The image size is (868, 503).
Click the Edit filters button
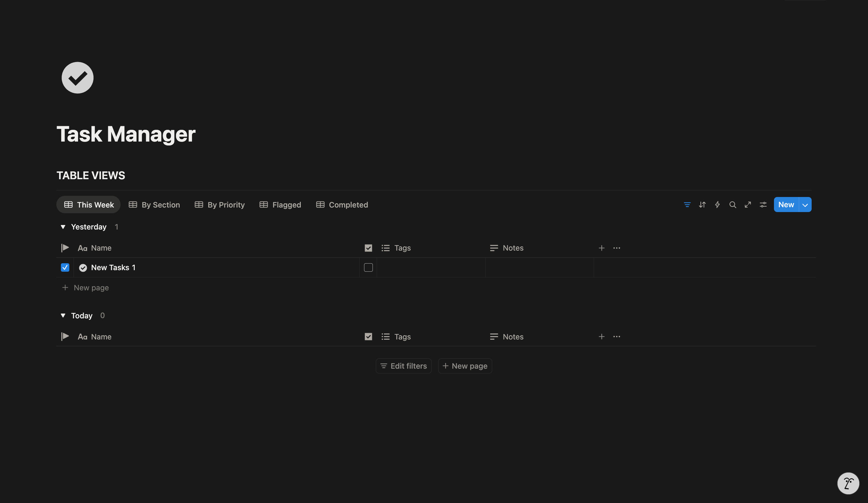pyautogui.click(x=403, y=366)
